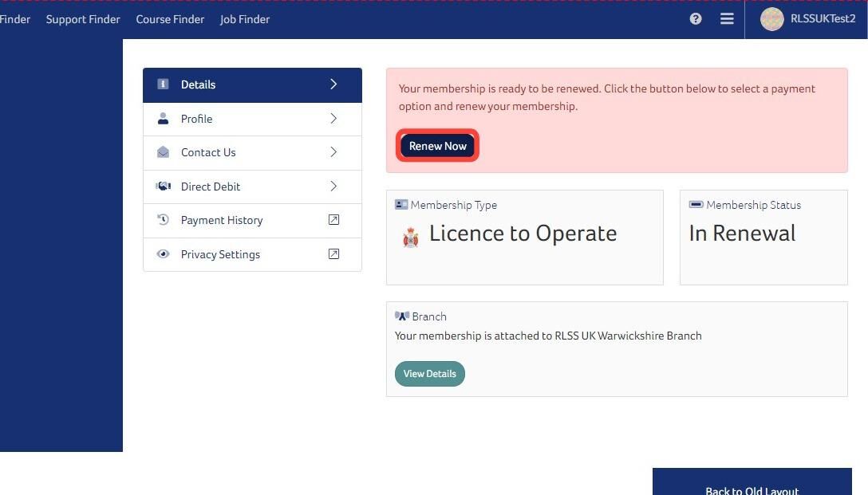This screenshot has width=868, height=495.
Task: Click the external link icon beside Privacy Settings
Action: [333, 253]
